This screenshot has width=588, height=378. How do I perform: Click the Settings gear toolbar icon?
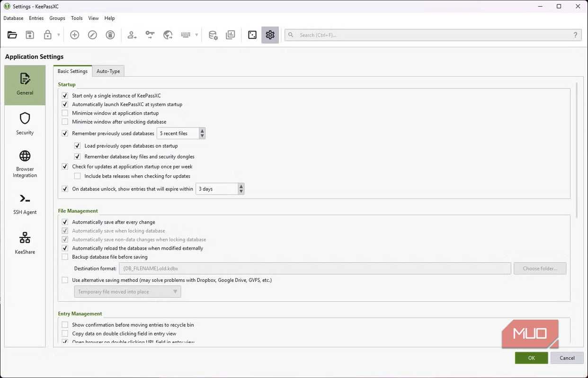[x=270, y=35]
